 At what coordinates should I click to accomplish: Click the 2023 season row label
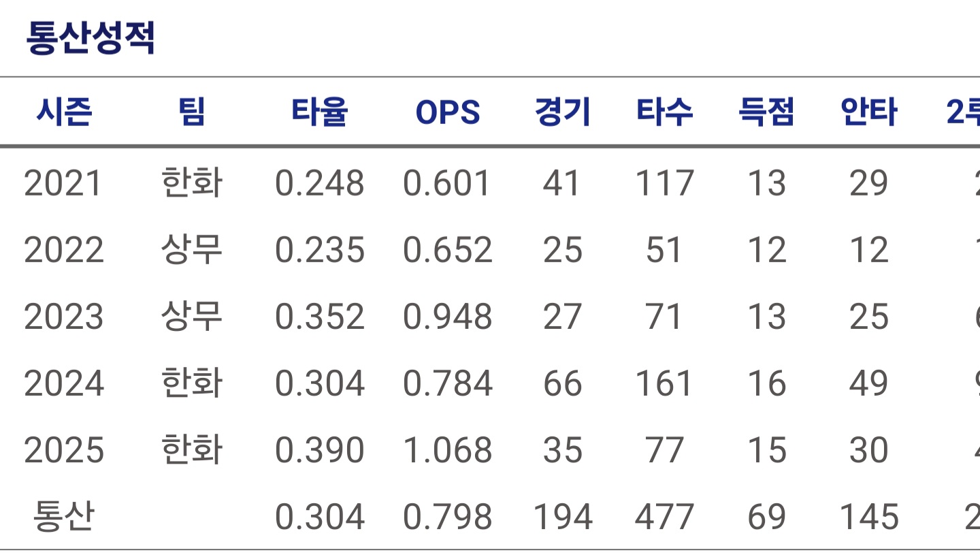[64, 317]
